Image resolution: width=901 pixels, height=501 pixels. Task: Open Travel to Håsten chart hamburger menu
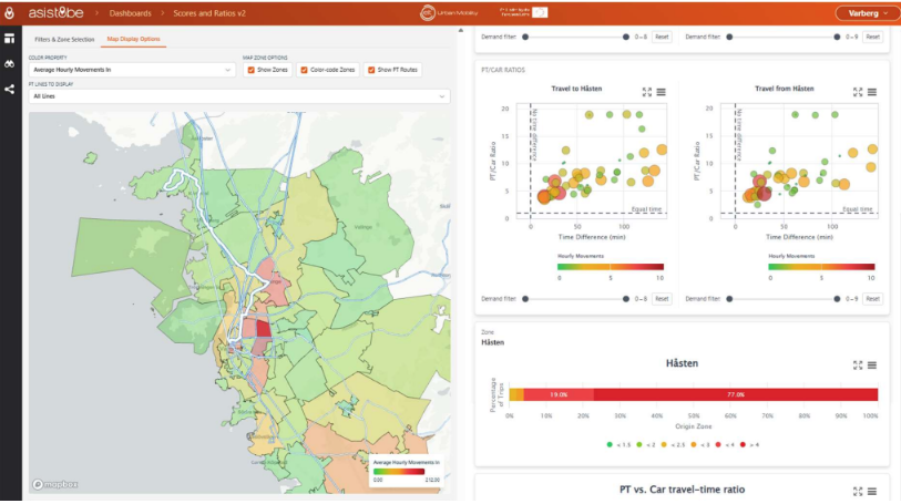pyautogui.click(x=661, y=92)
